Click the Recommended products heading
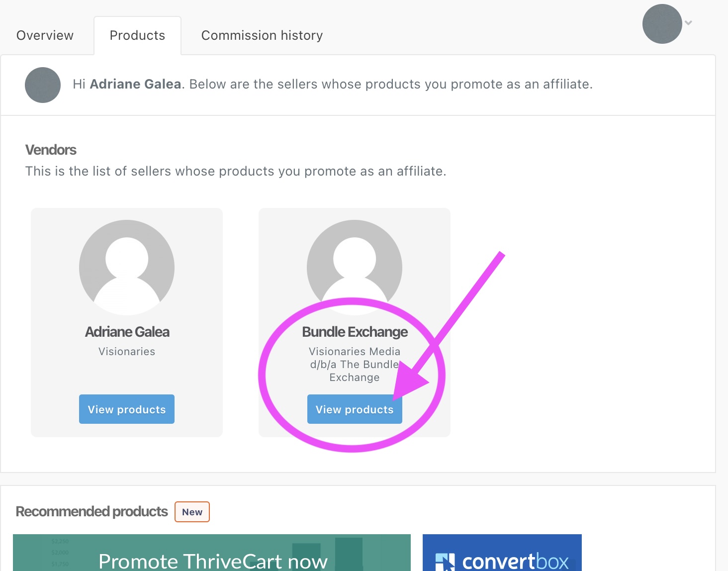 [92, 511]
